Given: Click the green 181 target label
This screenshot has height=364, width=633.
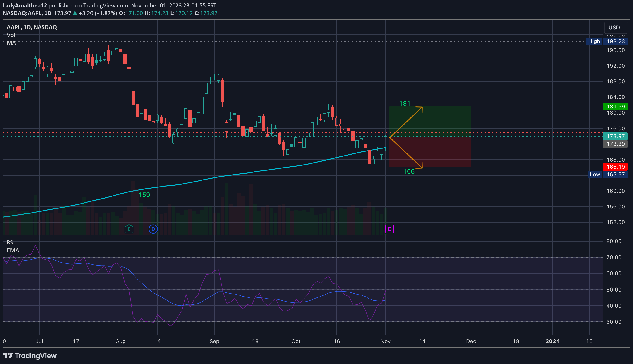Looking at the screenshot, I should (405, 103).
